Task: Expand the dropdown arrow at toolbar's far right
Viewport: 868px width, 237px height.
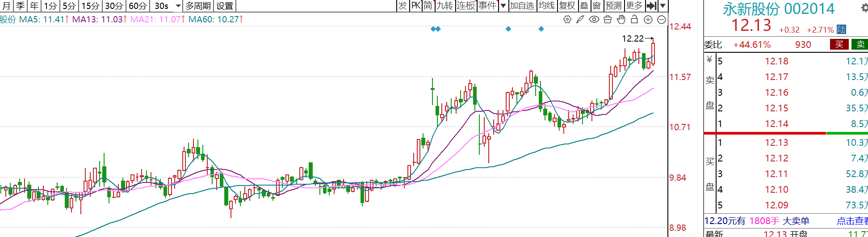Action: pyautogui.click(x=663, y=6)
